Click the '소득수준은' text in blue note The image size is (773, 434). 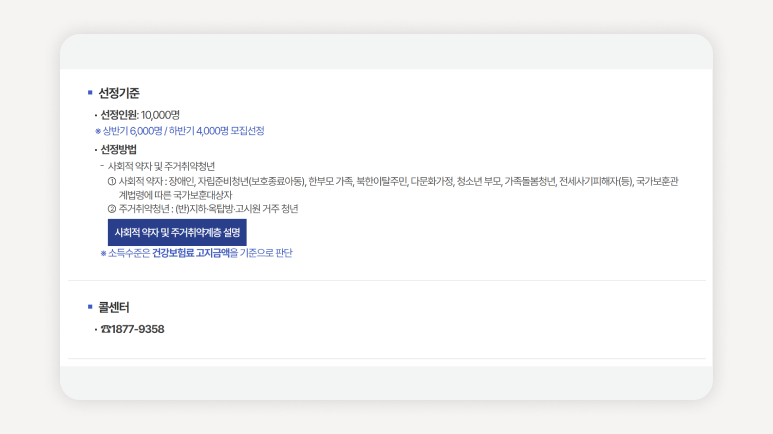129,253
